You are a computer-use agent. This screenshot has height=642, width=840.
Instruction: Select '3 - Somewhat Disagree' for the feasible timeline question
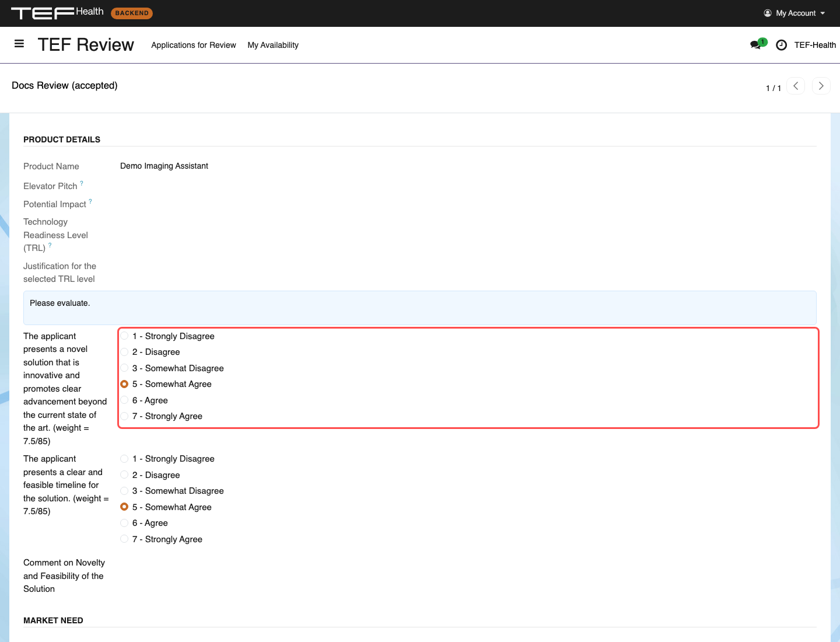click(x=124, y=491)
